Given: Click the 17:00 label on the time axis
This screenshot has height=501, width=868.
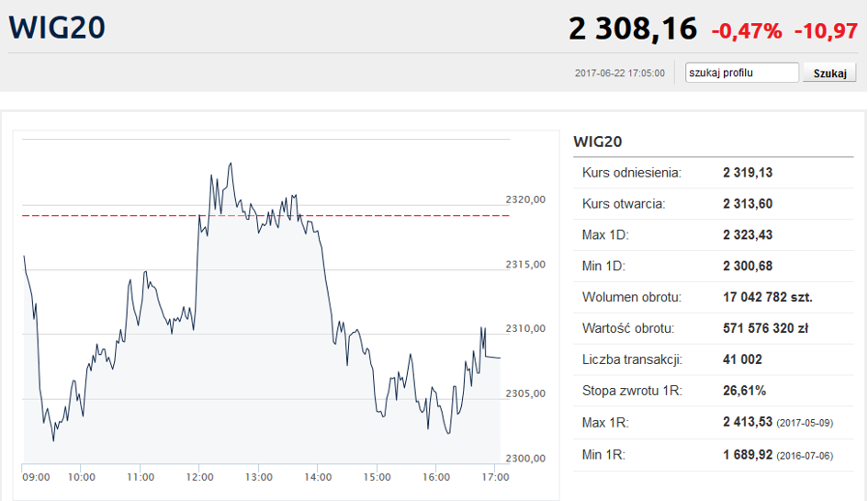Looking at the screenshot, I should point(495,477).
